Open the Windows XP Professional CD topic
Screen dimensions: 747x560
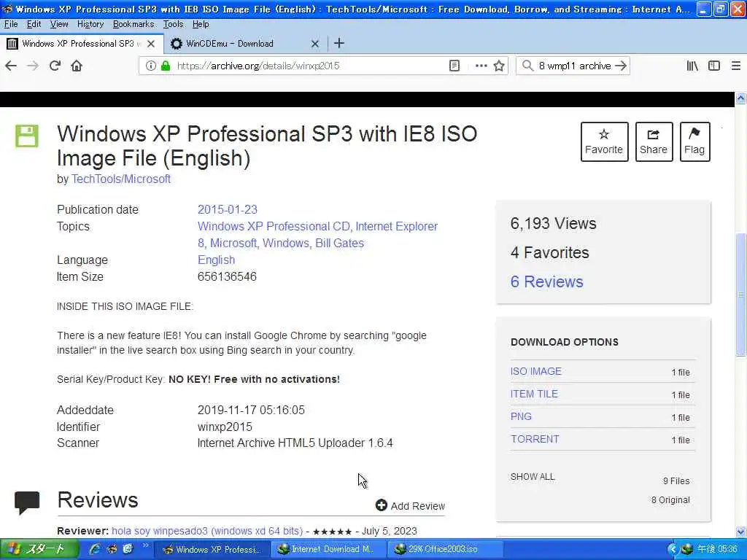[x=274, y=226]
